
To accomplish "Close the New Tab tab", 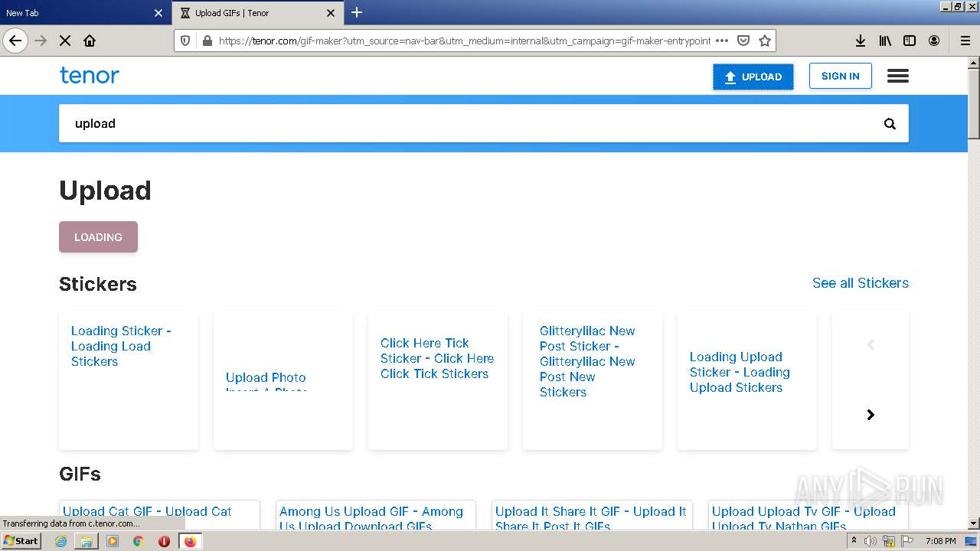I will 158,13.
